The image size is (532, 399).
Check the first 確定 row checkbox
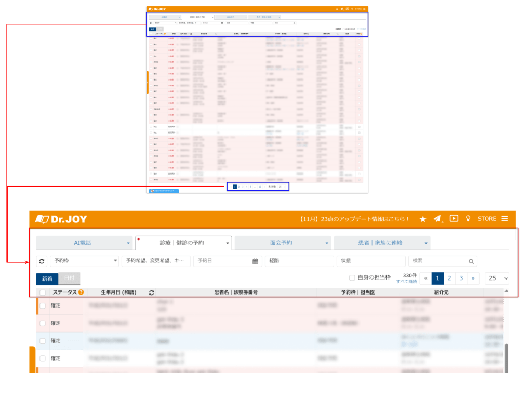[43, 305]
